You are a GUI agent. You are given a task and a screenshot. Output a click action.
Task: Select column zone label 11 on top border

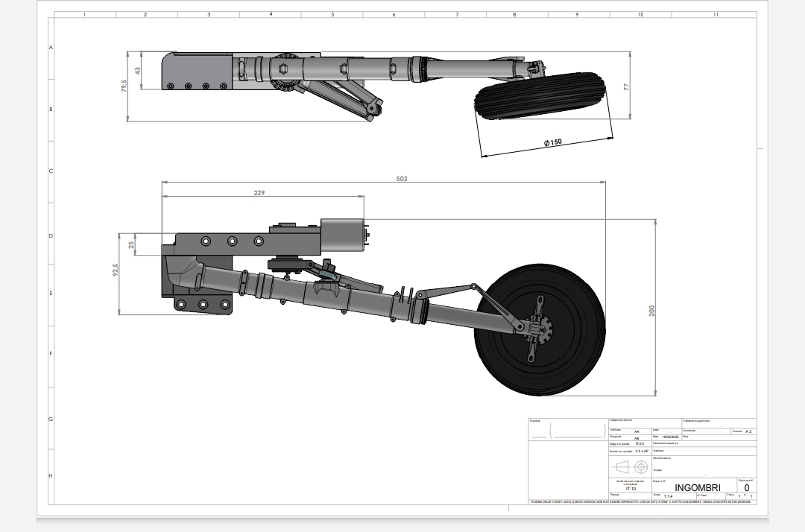(x=716, y=14)
